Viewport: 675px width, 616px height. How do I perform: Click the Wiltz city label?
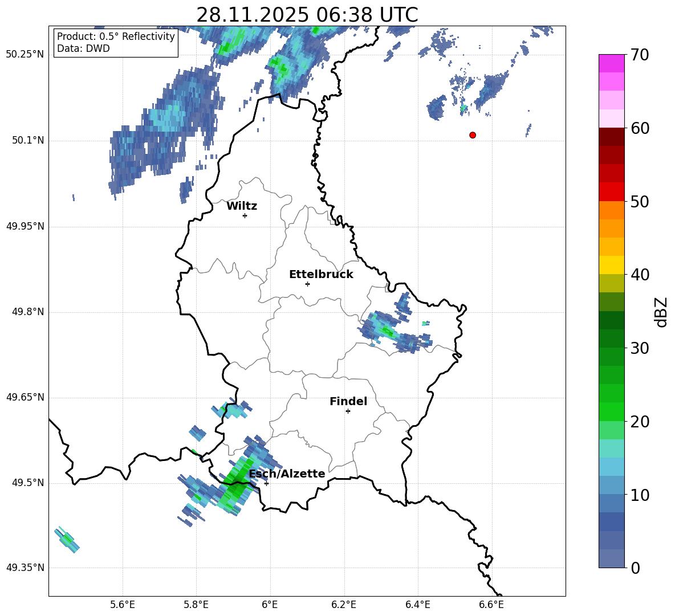pyautogui.click(x=242, y=206)
